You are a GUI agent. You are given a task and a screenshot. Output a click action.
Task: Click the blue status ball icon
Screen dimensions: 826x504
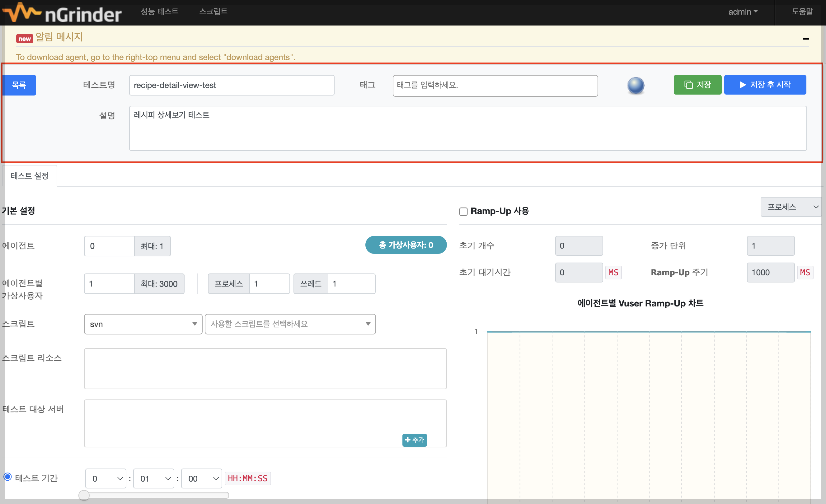pos(636,86)
